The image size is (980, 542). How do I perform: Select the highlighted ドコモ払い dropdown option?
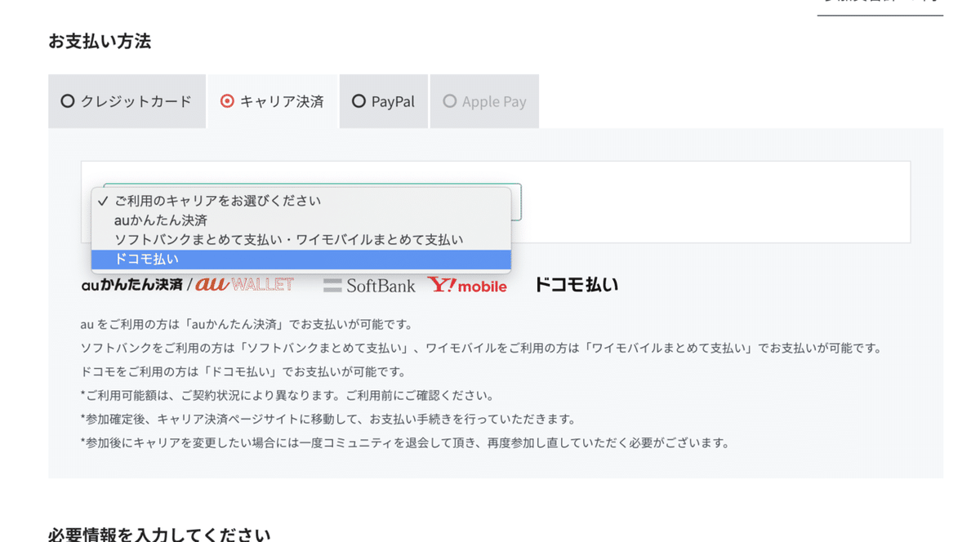[x=147, y=259]
